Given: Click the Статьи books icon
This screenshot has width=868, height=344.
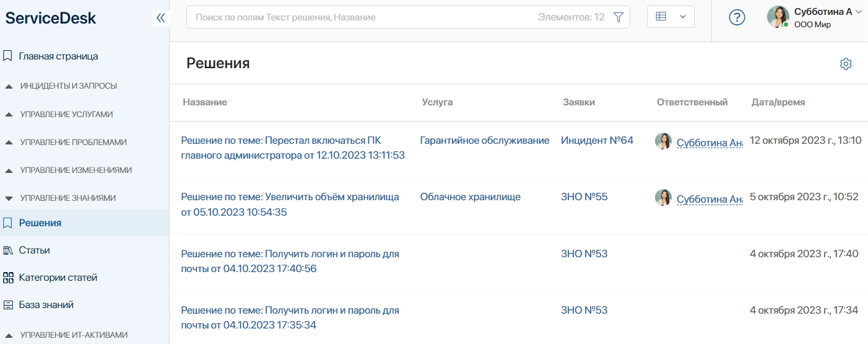Looking at the screenshot, I should [8, 250].
